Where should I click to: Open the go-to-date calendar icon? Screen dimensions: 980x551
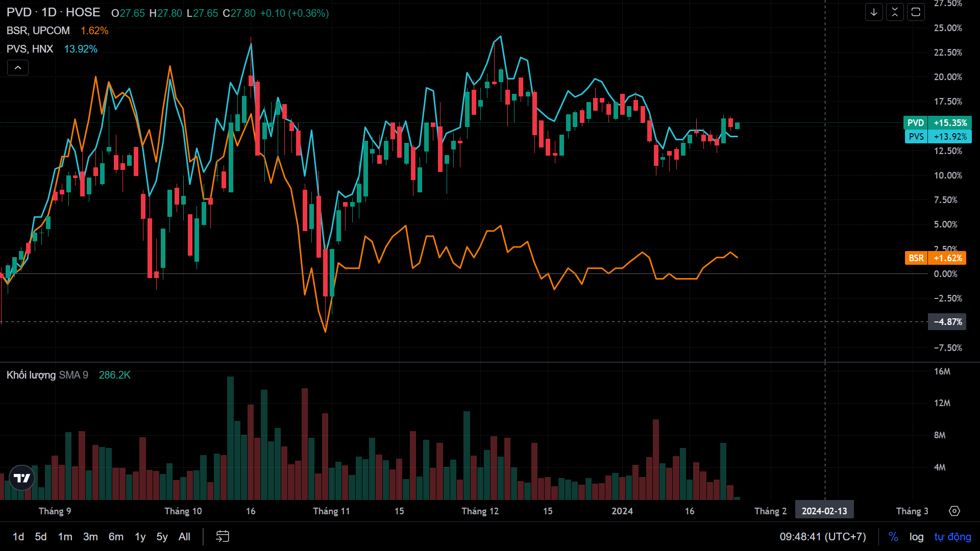[x=223, y=536]
